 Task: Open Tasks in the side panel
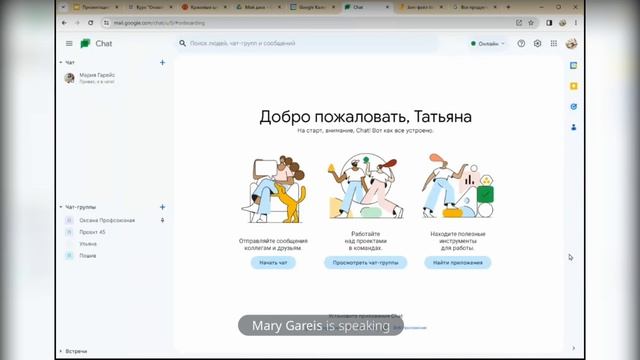[x=573, y=107]
